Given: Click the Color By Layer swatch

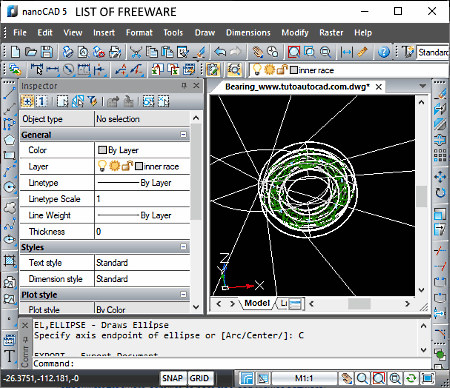Looking at the screenshot, I should 102,150.
